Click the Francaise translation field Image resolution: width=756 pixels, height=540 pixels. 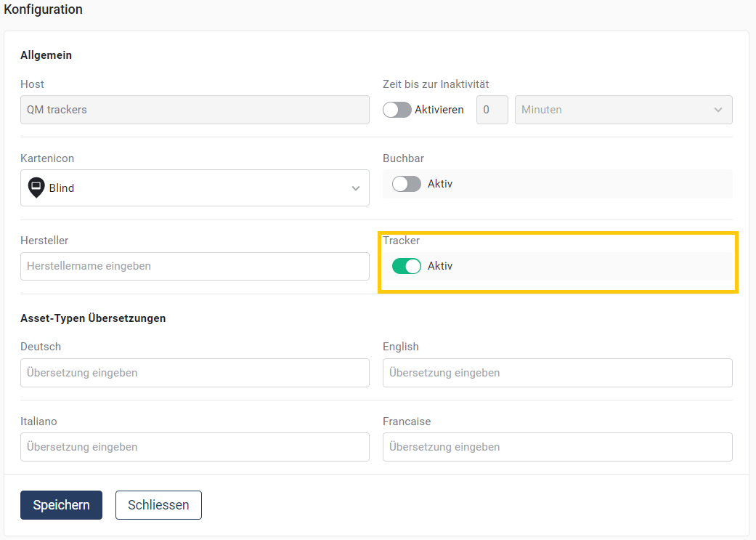[557, 447]
